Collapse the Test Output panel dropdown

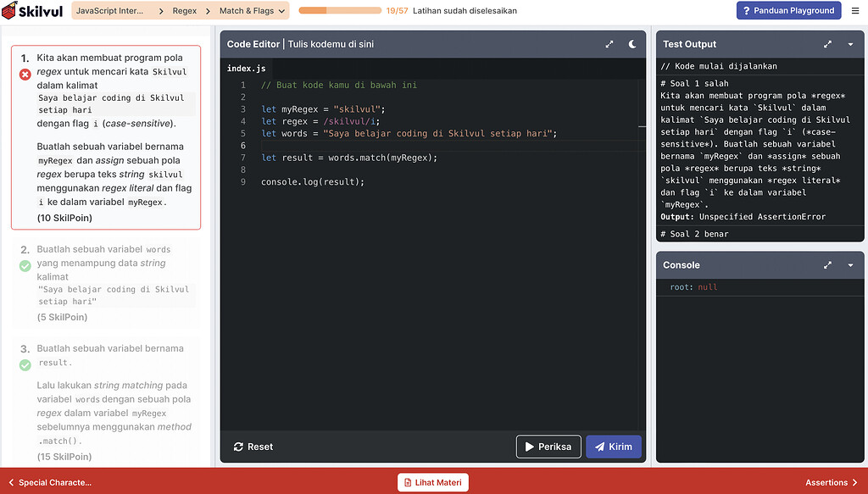pos(850,44)
